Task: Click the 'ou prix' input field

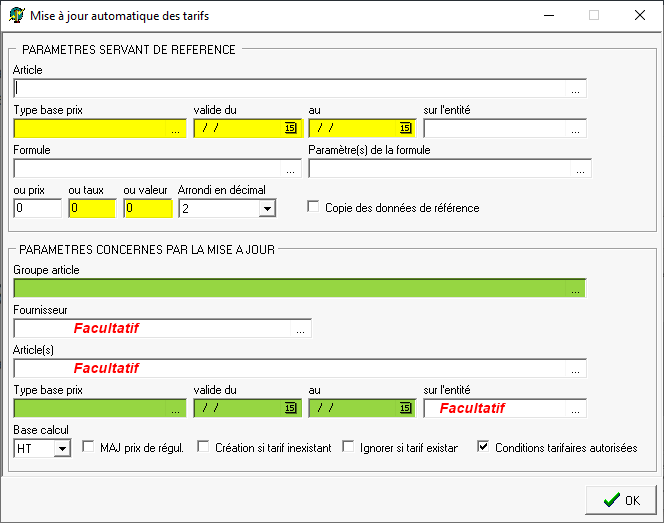Action: [37, 208]
